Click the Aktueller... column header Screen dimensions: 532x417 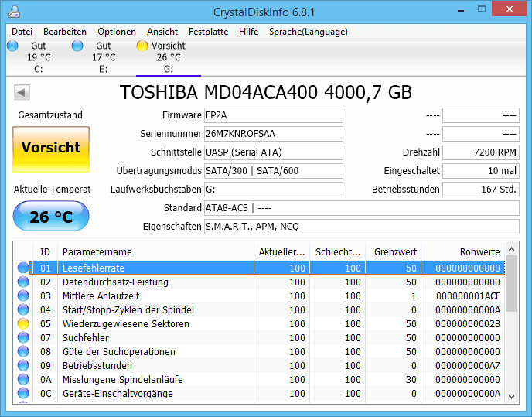282,251
